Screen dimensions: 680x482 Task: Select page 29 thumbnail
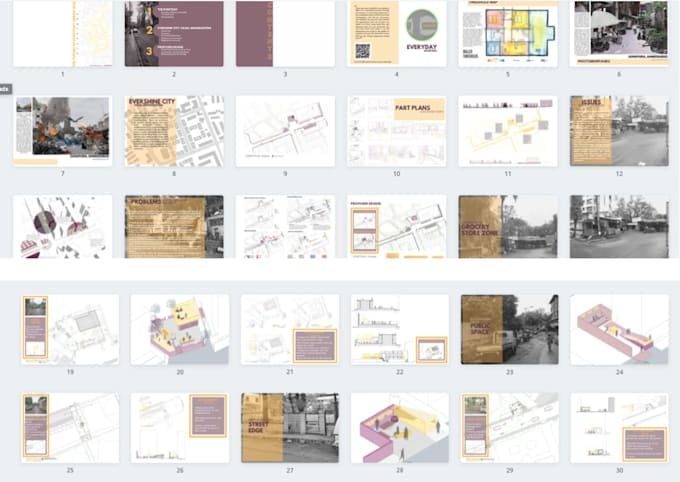pos(510,428)
